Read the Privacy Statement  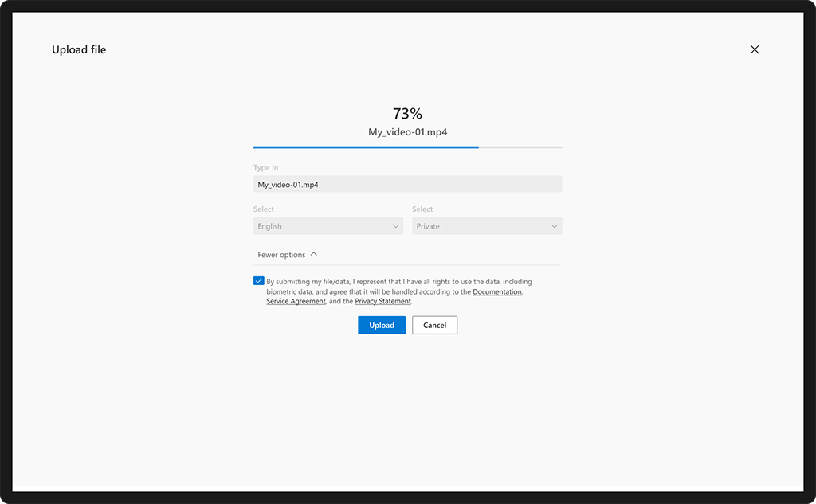[x=383, y=301]
